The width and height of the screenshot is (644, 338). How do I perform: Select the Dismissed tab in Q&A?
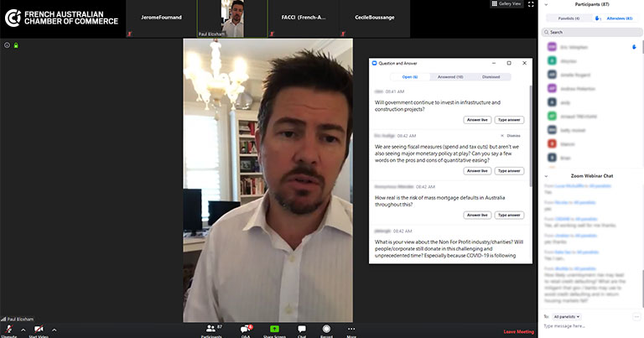[x=491, y=76]
